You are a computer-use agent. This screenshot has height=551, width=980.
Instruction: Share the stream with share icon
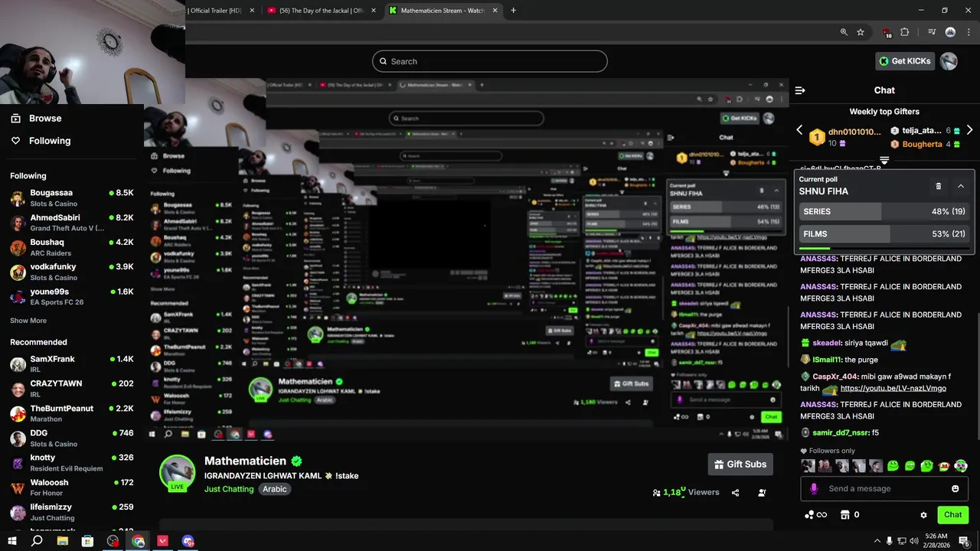736,493
